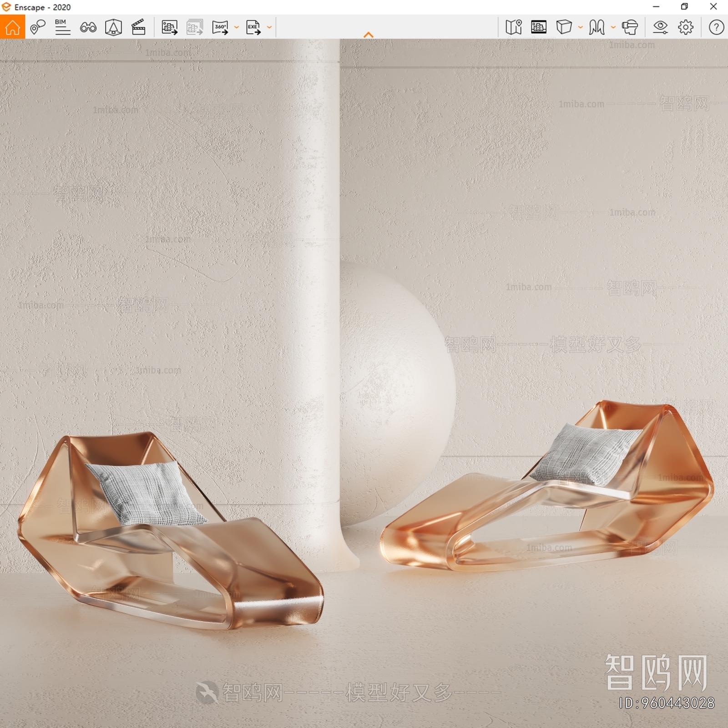Open Manage Views binoculars icon
The height and width of the screenshot is (728, 728).
(x=88, y=27)
